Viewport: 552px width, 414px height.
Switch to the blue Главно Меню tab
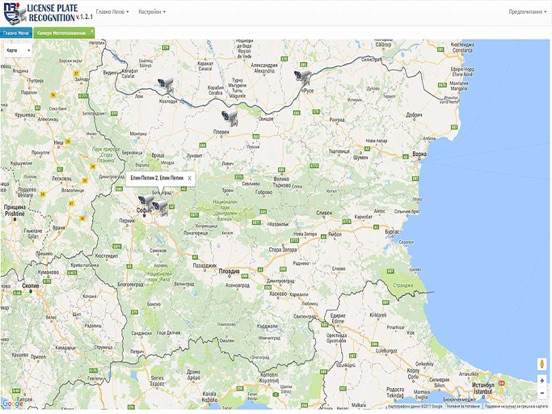(16, 33)
